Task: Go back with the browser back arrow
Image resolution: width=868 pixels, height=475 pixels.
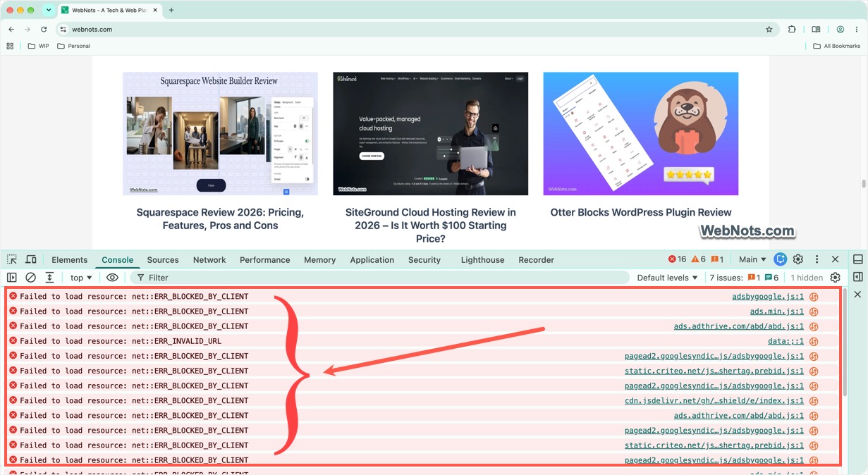Action: coord(11,30)
